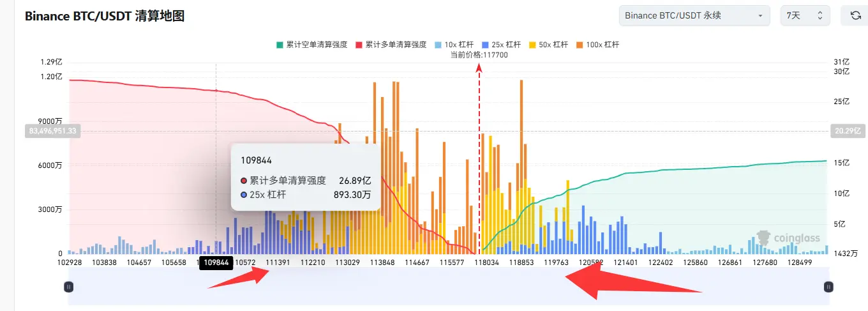Click the 113029 x-axis price label
868x311 pixels.
tap(347, 262)
